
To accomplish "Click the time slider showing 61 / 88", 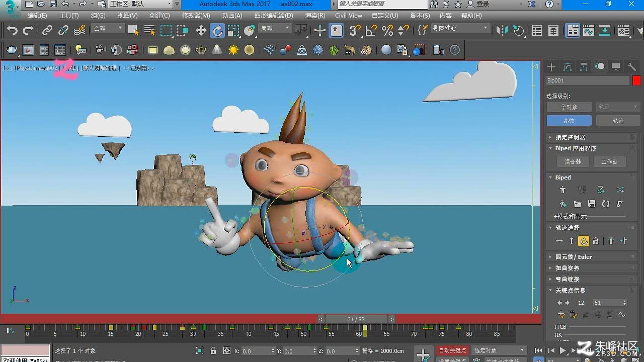I will coord(356,319).
